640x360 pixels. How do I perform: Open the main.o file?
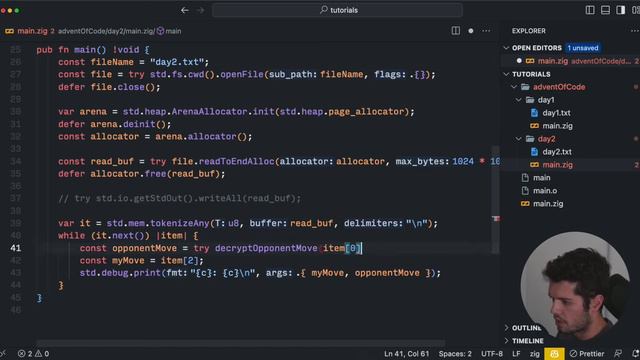[x=545, y=191]
